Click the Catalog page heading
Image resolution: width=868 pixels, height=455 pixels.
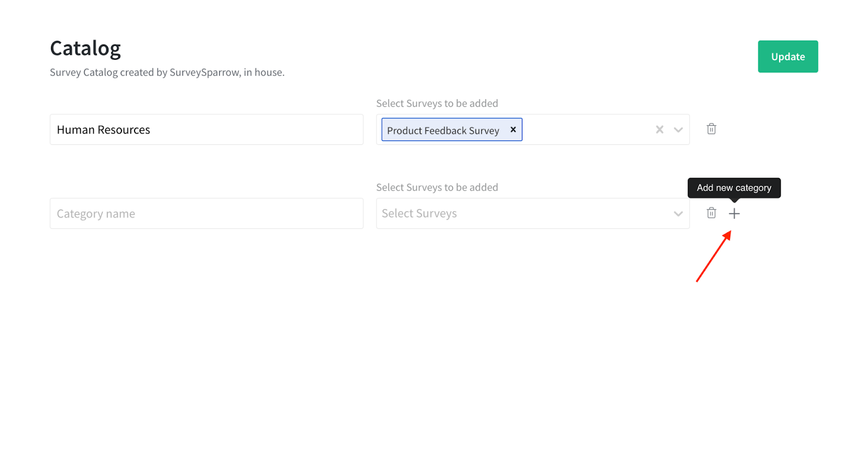coord(85,48)
